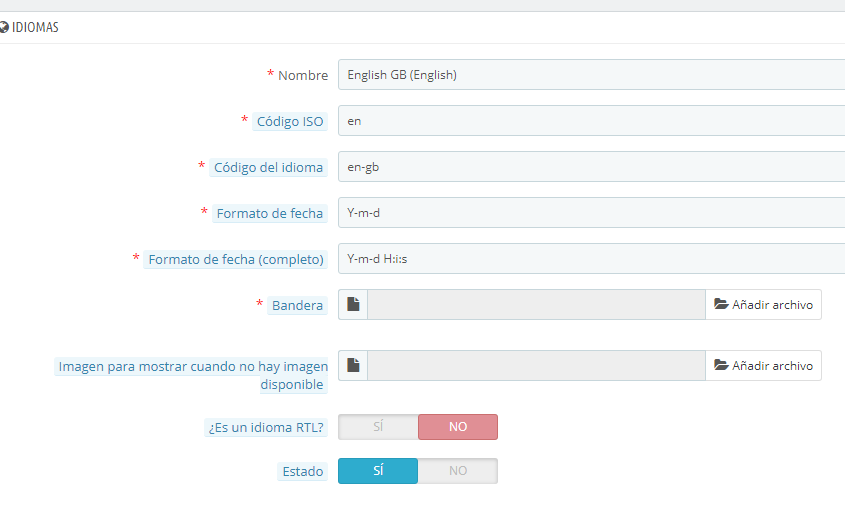Set RTL language to NO
845x514 pixels.
pos(457,427)
